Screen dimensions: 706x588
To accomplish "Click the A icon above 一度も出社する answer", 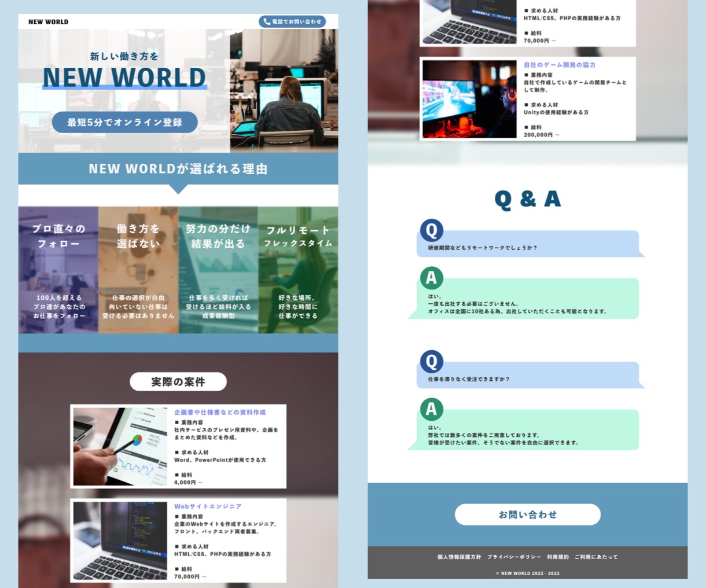I will (431, 278).
